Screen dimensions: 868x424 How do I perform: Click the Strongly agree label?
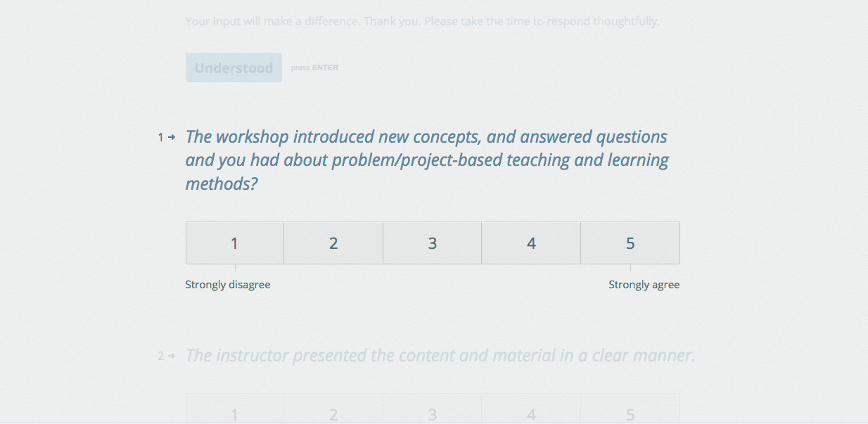(644, 285)
